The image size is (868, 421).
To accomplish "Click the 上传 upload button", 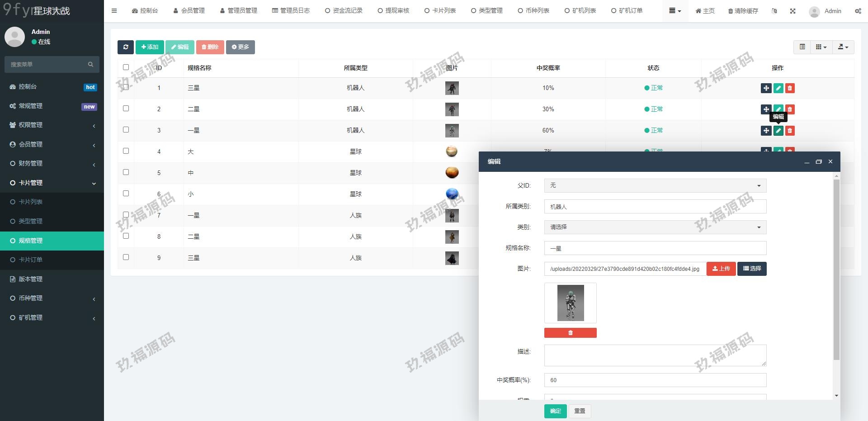I will [721, 269].
